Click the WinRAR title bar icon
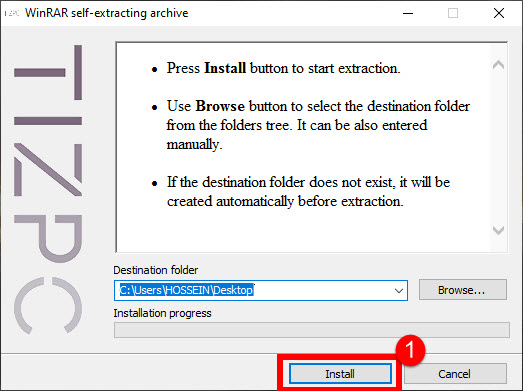The image size is (523, 391). point(12,13)
